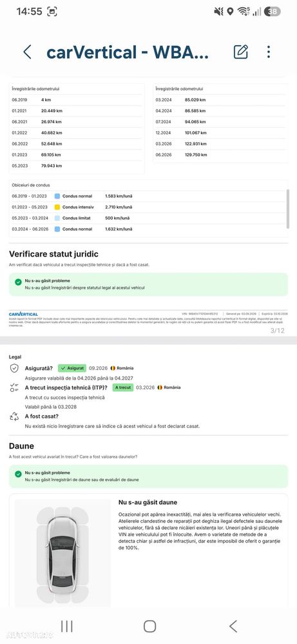Tap the green checkmark in Verificare statut juridic
This screenshot has height=644, width=297.
click(18, 282)
